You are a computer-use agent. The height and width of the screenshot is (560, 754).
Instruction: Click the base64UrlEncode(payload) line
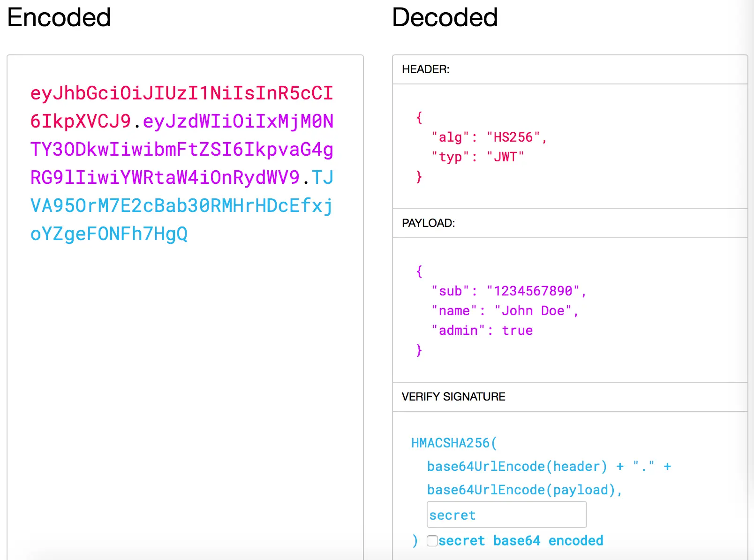pyautogui.click(x=525, y=490)
